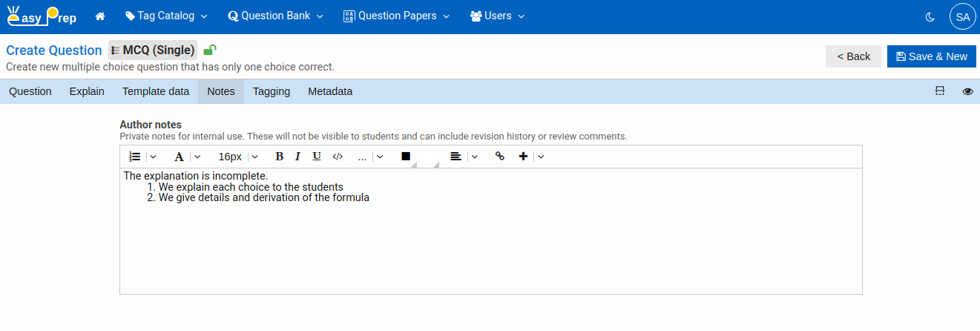Switch to the Explain tab

coord(87,91)
